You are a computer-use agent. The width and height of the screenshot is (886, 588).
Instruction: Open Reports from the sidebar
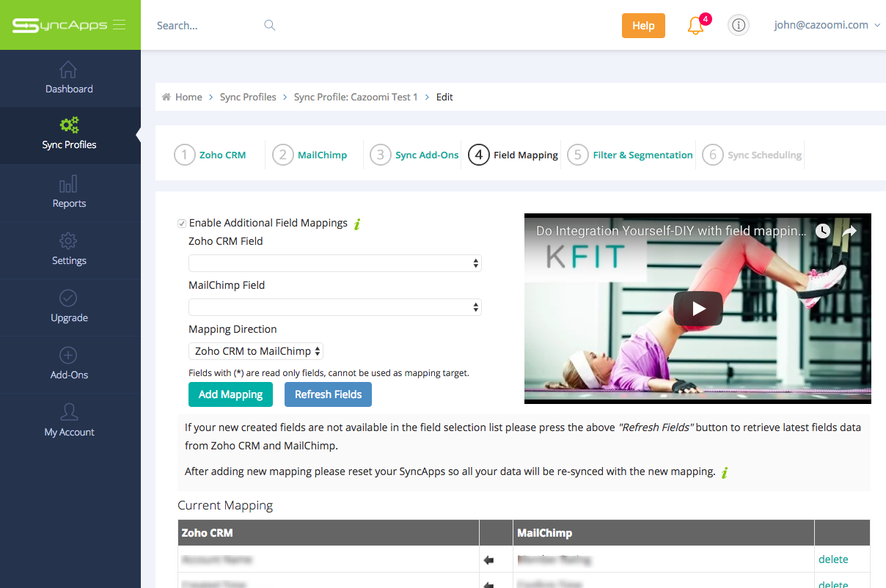point(69,192)
